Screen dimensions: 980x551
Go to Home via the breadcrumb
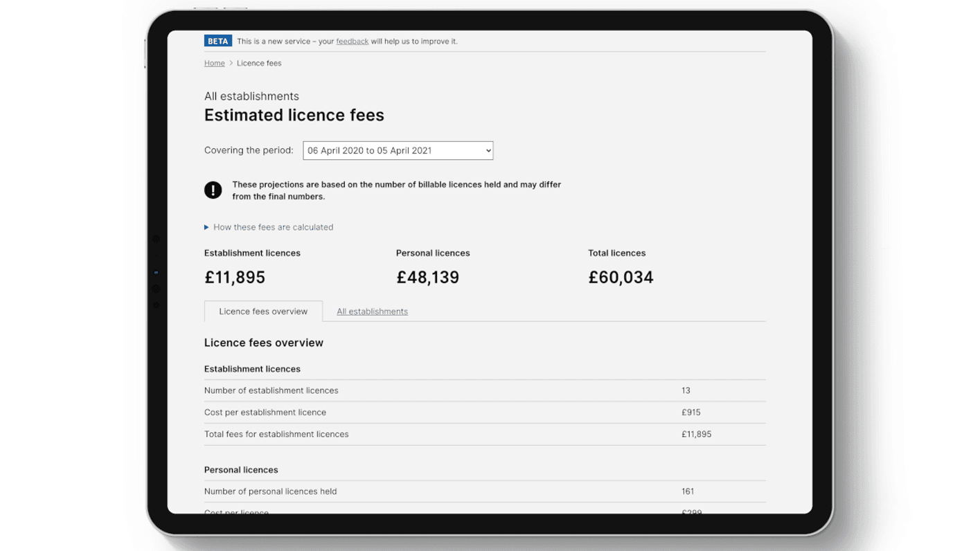pos(214,63)
